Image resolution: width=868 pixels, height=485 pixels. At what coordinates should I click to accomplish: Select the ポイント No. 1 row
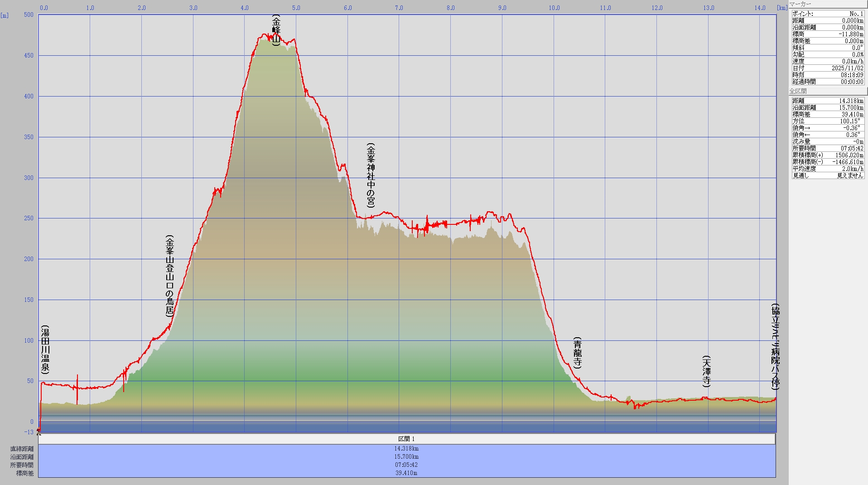827,14
